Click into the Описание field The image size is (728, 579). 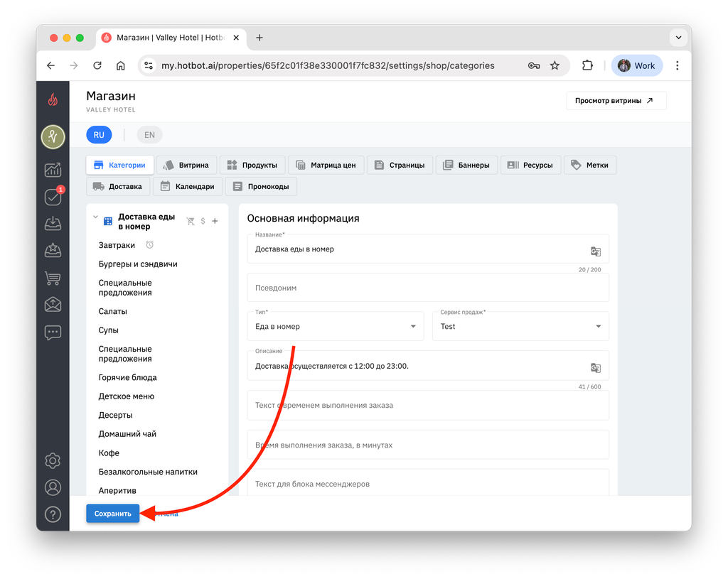[x=427, y=366]
